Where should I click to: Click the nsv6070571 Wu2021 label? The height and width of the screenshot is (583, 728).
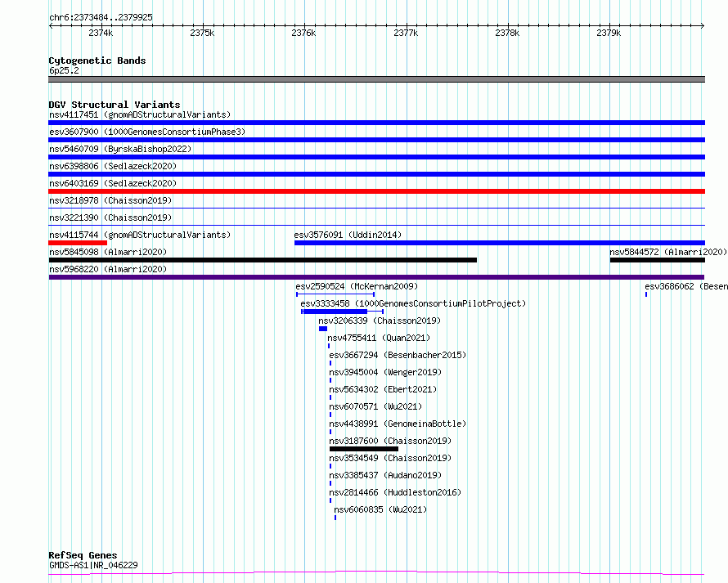pyautogui.click(x=375, y=406)
